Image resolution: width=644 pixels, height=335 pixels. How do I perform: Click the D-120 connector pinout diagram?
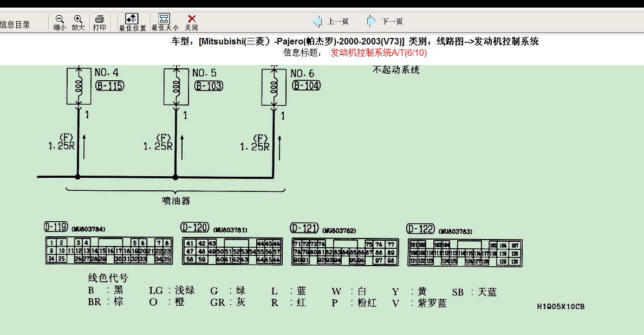pos(232,251)
